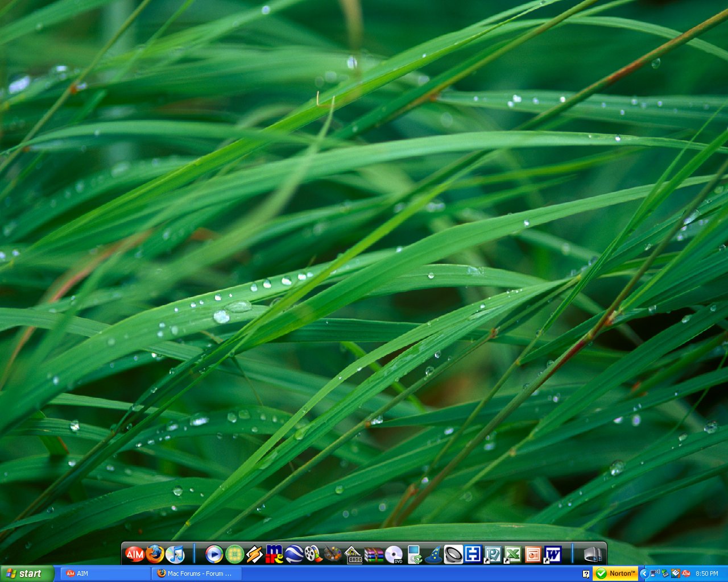Open the wireless network tray icon
The image size is (728, 582).
click(655, 573)
